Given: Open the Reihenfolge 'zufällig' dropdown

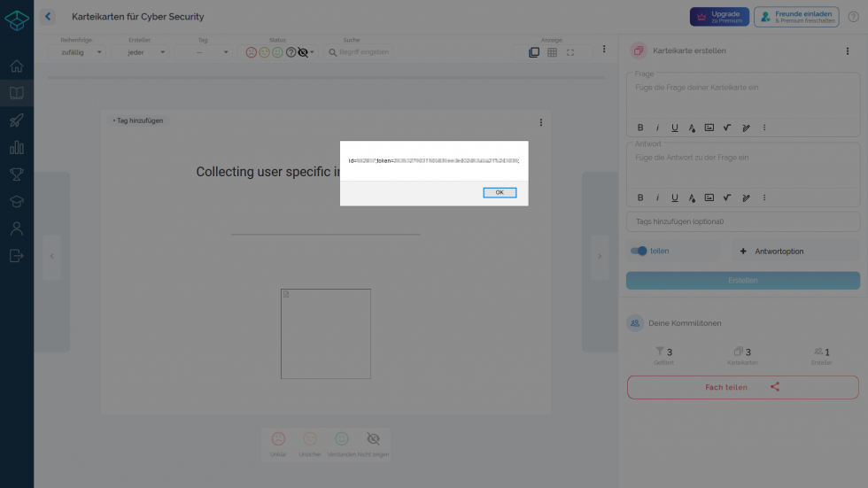Looking at the screenshot, I should 81,52.
